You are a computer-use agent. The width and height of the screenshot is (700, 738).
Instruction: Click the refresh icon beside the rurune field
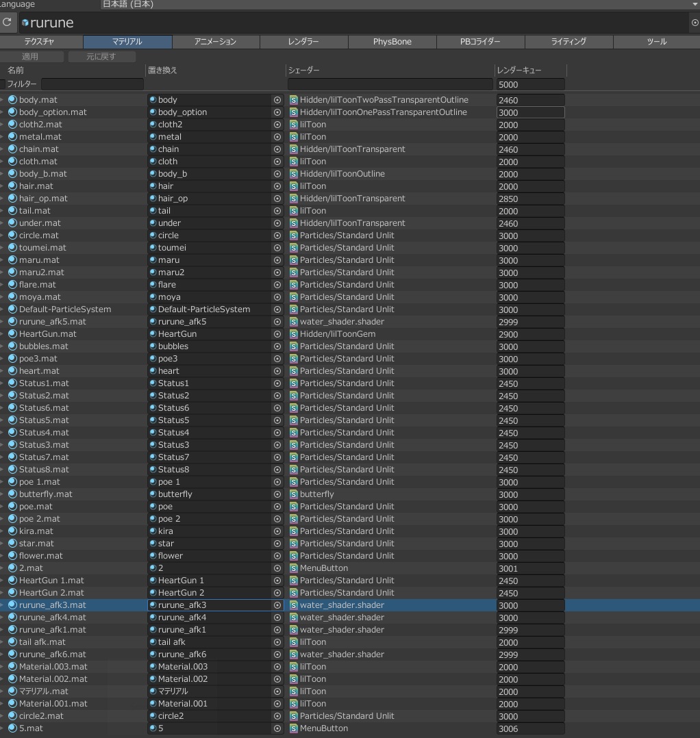click(7, 23)
